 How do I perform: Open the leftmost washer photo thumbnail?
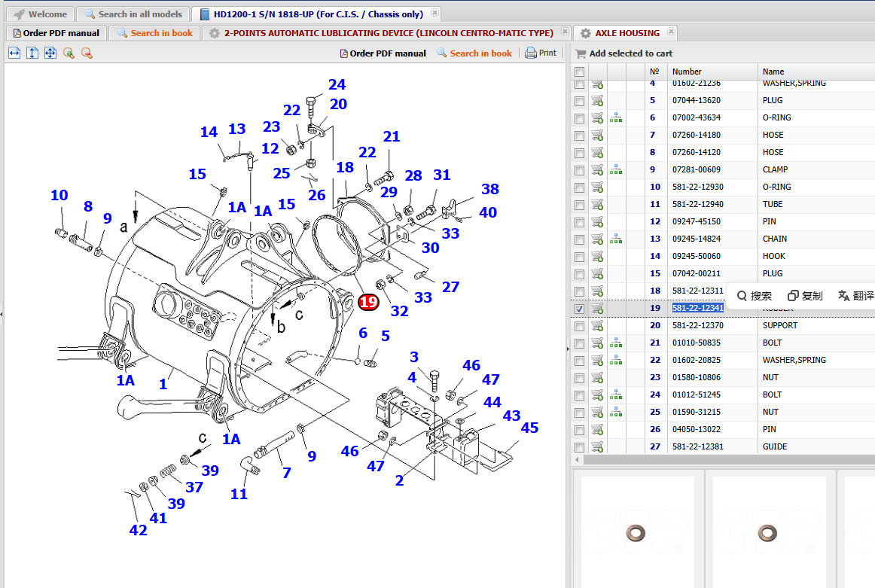(x=637, y=532)
